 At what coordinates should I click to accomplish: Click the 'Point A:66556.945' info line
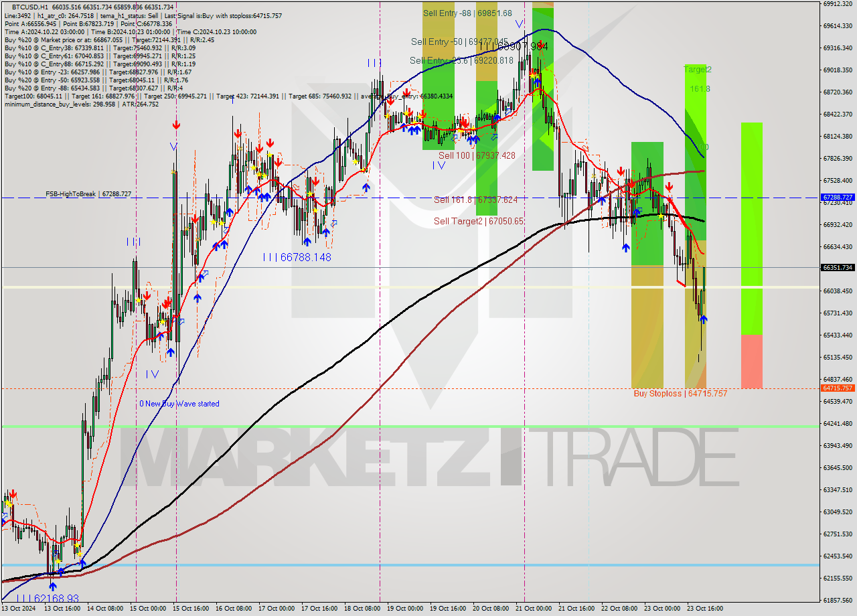tap(88, 23)
